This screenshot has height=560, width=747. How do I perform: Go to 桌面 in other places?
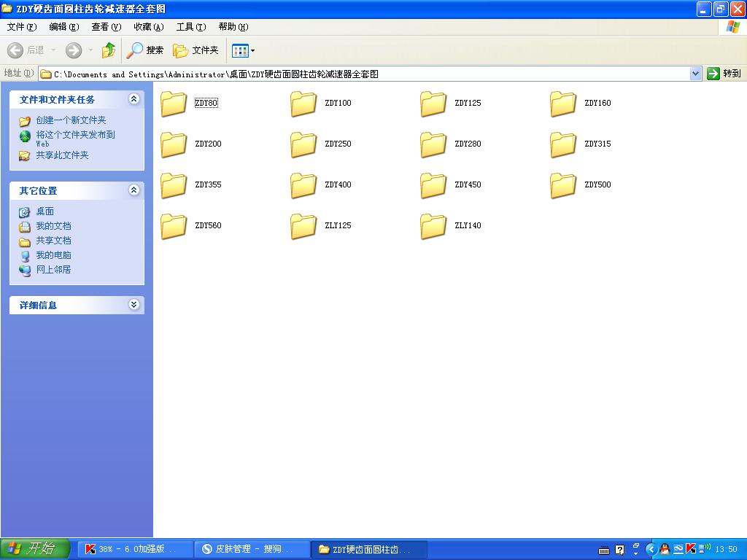(x=44, y=211)
